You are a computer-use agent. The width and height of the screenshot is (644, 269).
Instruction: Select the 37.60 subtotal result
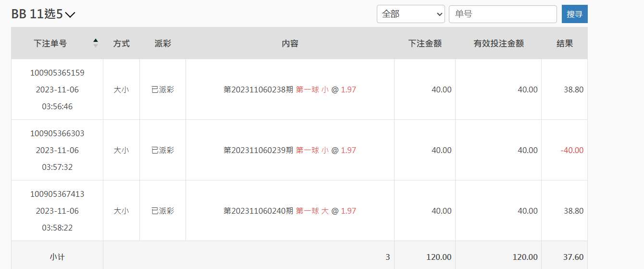[573, 257]
